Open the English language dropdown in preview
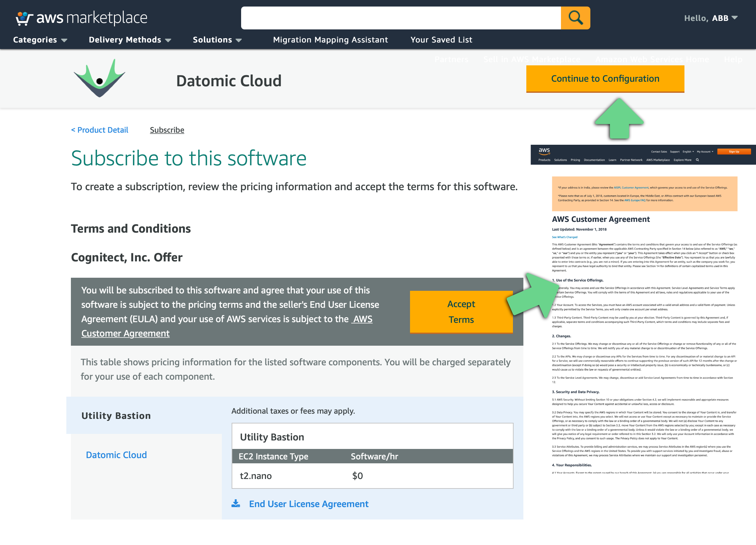756x545 pixels. [x=688, y=152]
